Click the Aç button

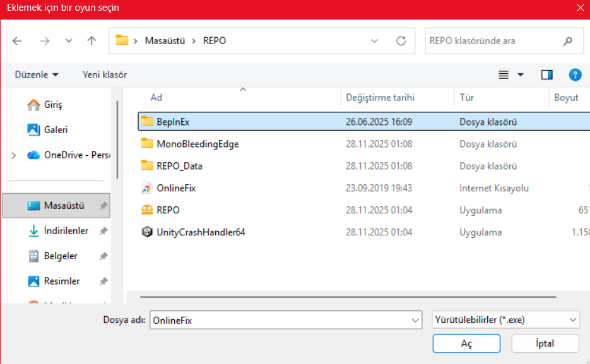[466, 343]
